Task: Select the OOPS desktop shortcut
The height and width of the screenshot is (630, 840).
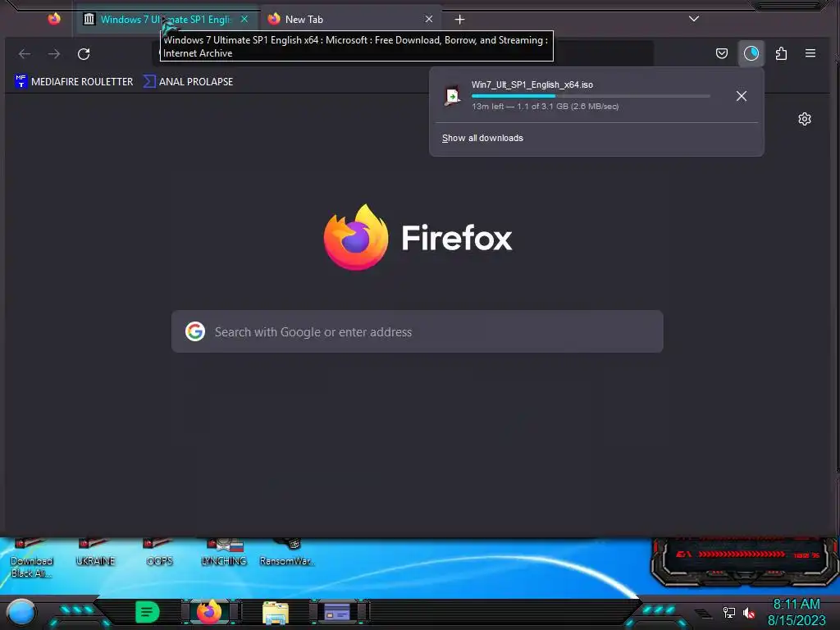Action: [159, 554]
